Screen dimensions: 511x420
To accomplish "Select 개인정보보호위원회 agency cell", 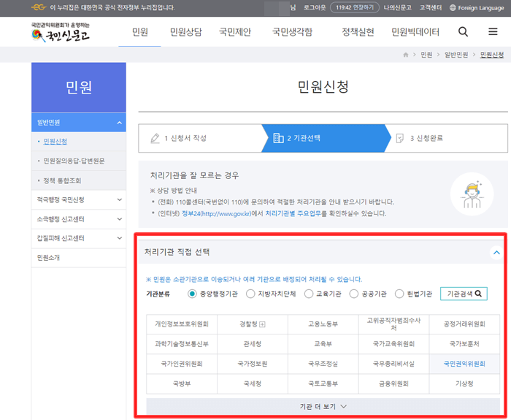I will 182,324.
